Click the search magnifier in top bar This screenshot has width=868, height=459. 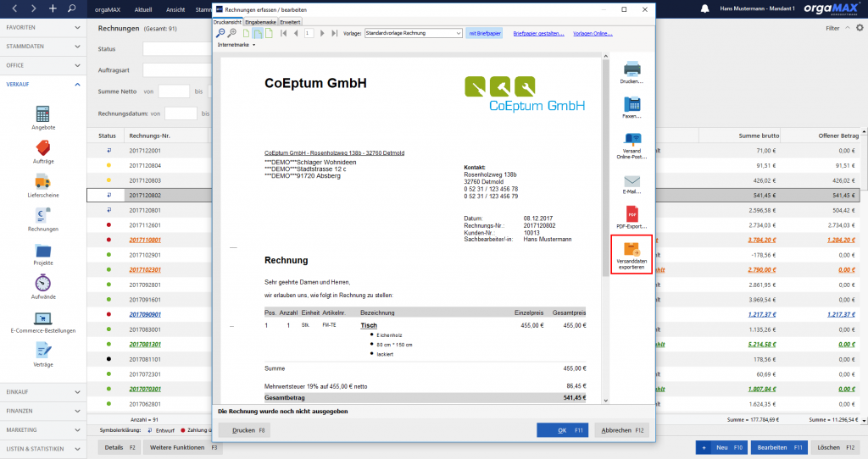(72, 8)
